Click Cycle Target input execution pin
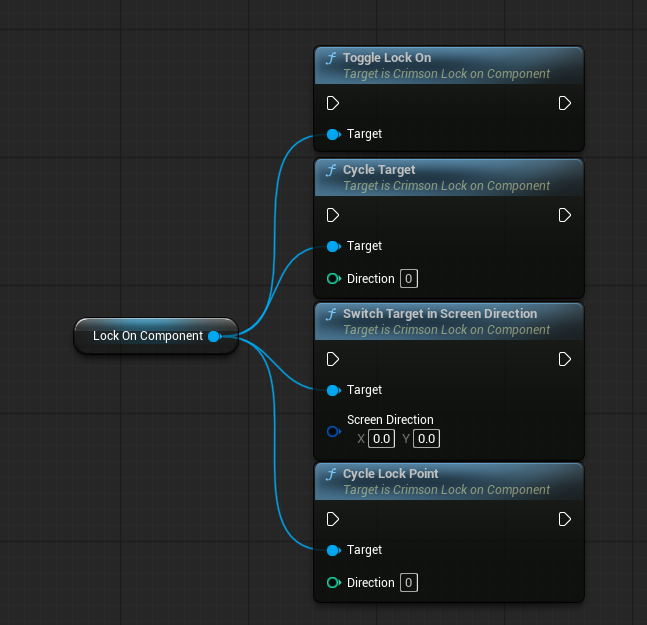This screenshot has width=647, height=625. (333, 215)
